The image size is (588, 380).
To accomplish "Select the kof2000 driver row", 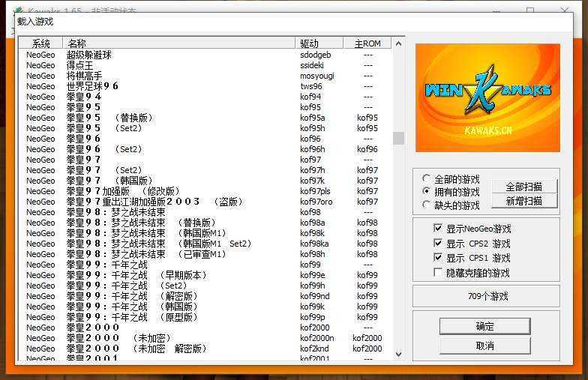I will pos(205,328).
